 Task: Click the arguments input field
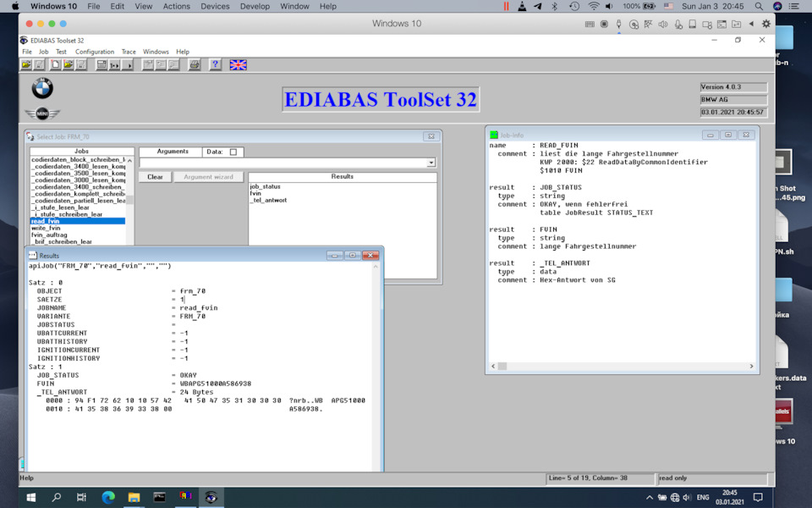[x=283, y=163]
